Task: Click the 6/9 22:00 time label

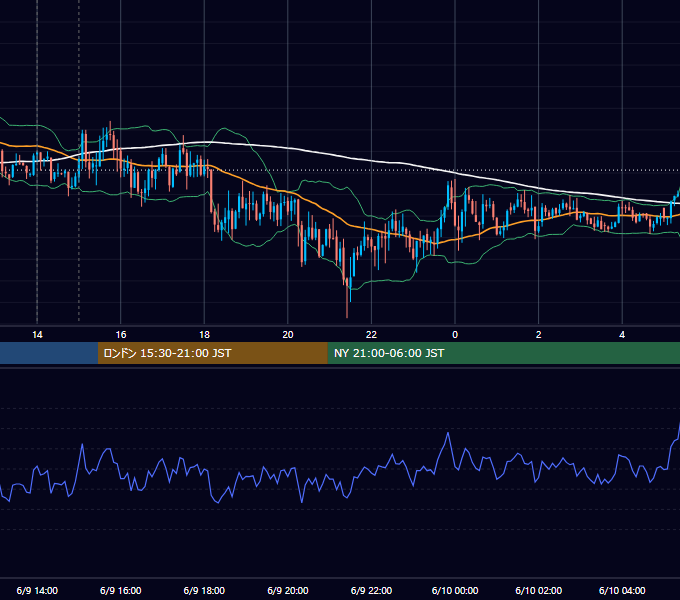Action: (371, 590)
